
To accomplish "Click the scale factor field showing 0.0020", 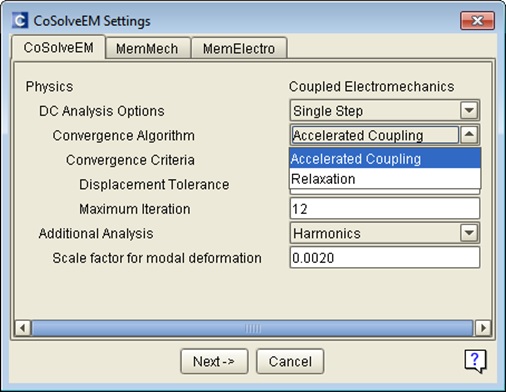I will pyautogui.click(x=385, y=257).
